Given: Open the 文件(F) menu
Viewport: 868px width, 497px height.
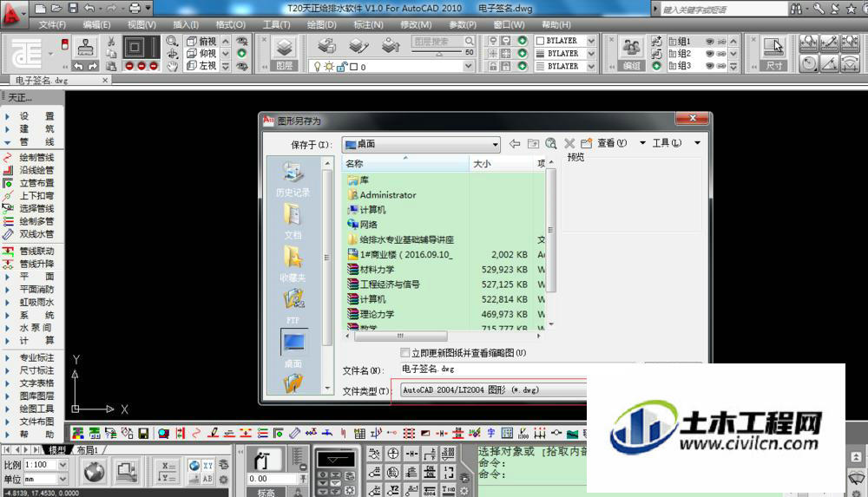Looking at the screenshot, I should click(x=52, y=25).
